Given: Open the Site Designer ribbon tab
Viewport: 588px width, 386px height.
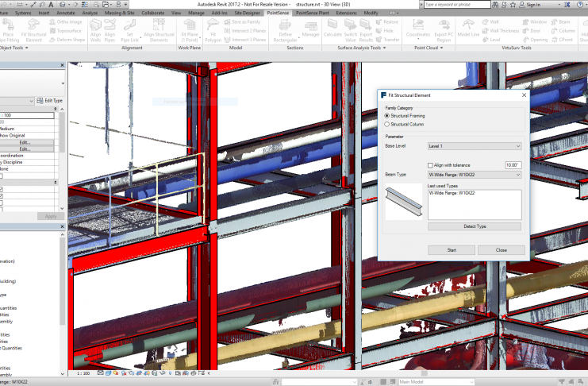Looking at the screenshot, I should point(248,14).
